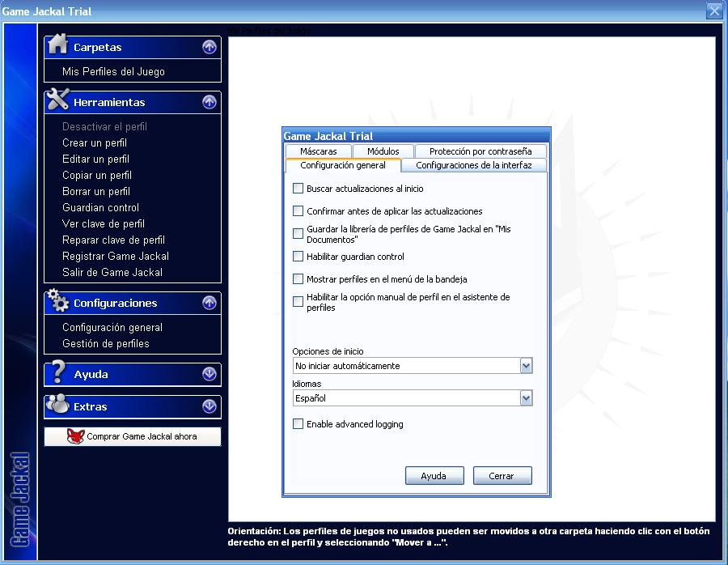
Task: Enable Habilitar guardian control checkbox
Action: tap(298, 256)
